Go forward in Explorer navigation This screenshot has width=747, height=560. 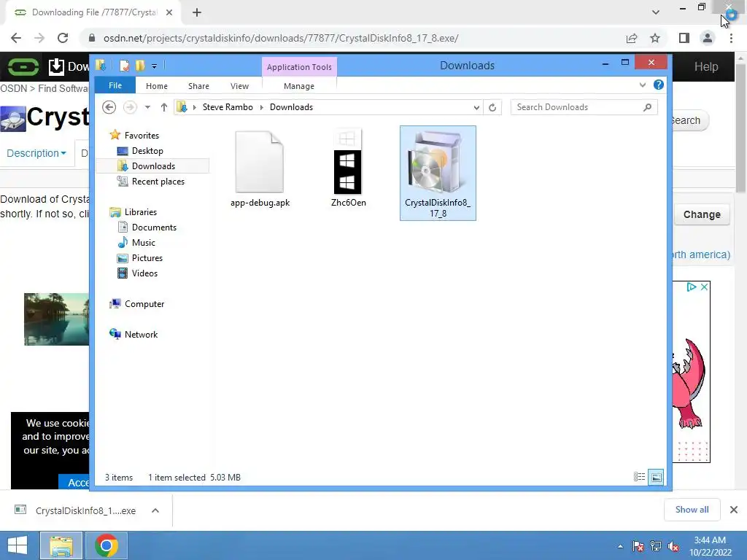[x=130, y=107]
